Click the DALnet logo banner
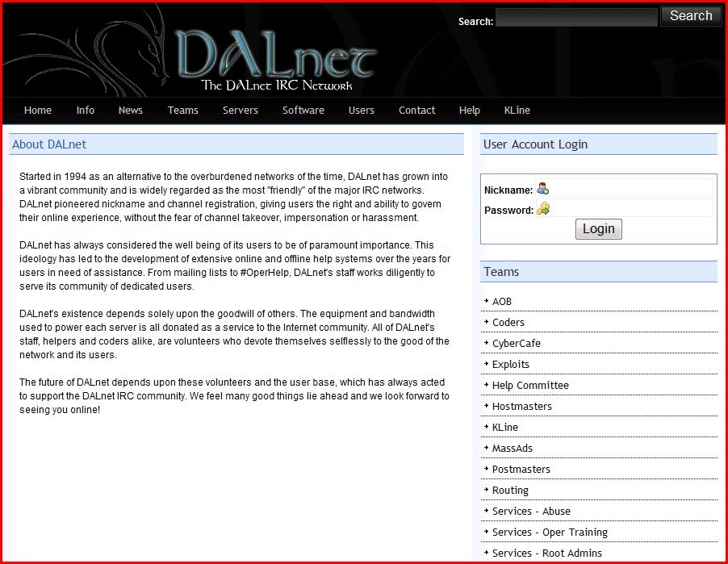This screenshot has width=728, height=564. 276,61
